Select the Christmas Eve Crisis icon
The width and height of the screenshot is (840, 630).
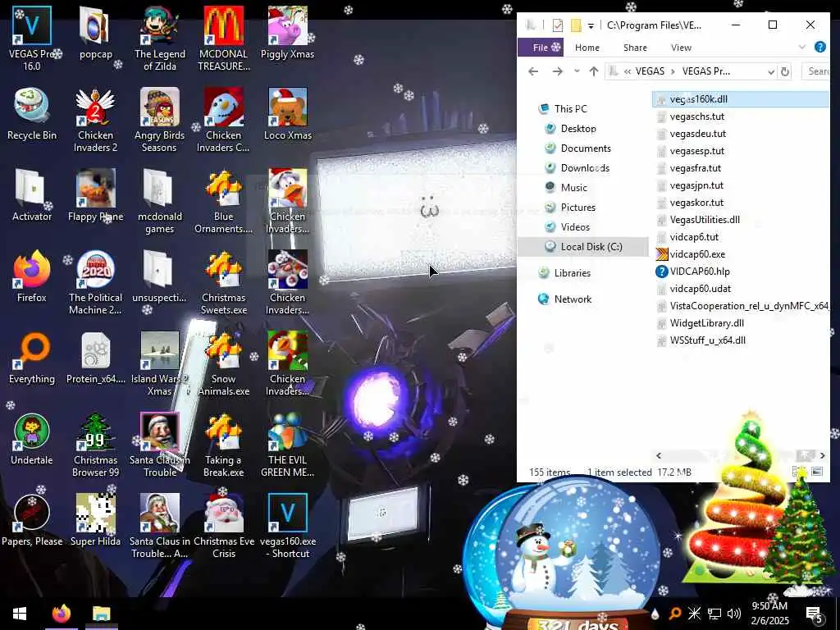[223, 526]
